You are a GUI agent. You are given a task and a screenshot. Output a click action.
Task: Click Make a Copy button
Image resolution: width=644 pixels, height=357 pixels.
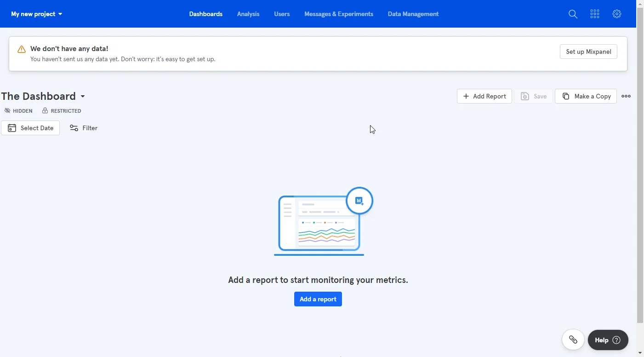586,96
